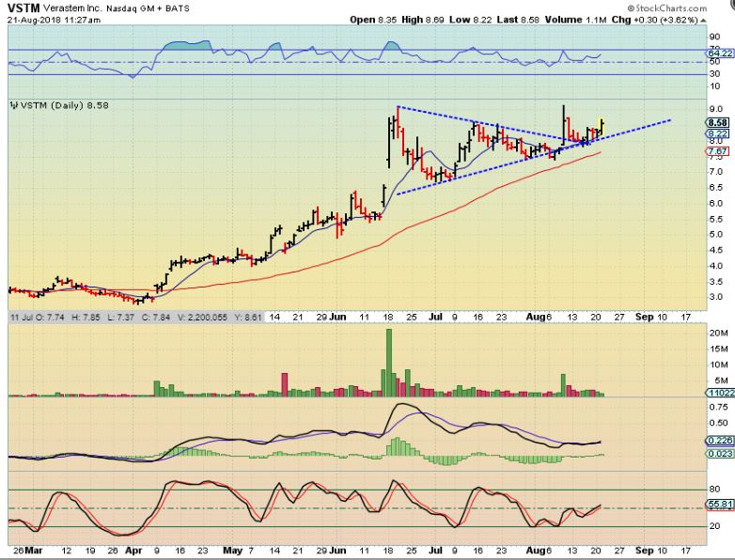Click the 10M volume axis label
Viewport: 735px width, 560px height.
[x=719, y=366]
